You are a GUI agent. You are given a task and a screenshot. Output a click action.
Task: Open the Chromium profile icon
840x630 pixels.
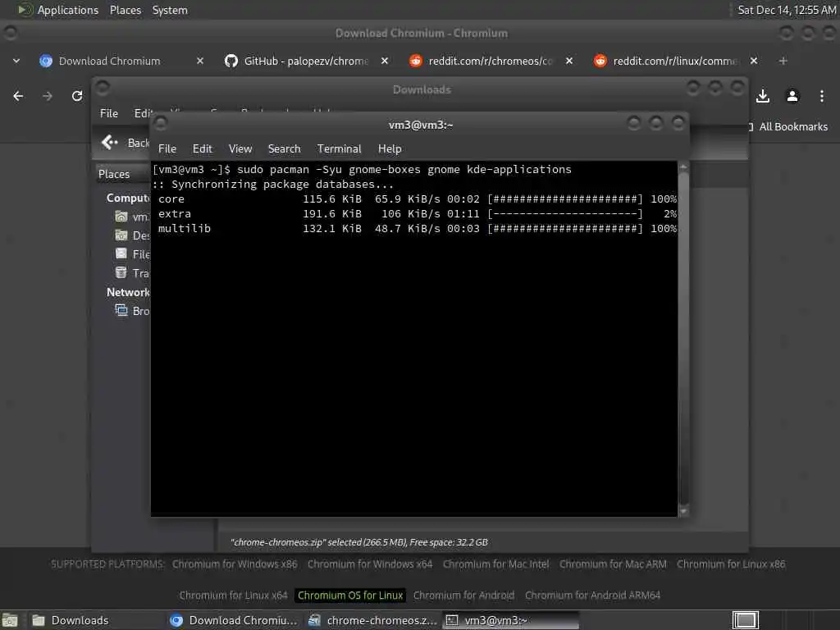coord(792,96)
